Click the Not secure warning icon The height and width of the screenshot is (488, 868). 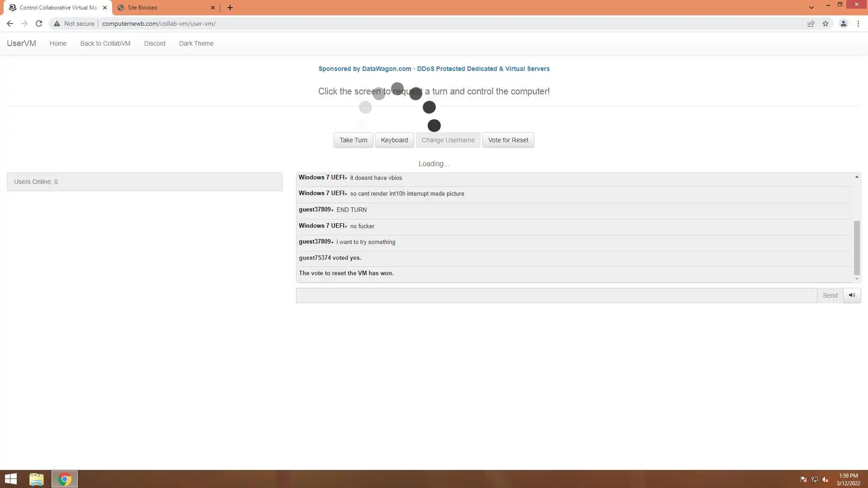pos(57,23)
